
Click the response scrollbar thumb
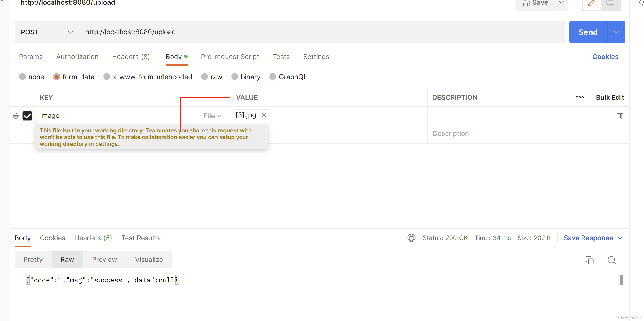click(x=621, y=280)
